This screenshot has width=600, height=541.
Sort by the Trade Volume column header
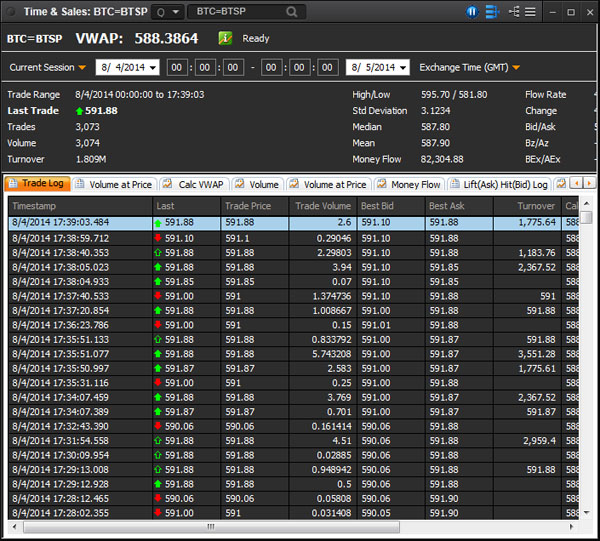[x=323, y=206]
